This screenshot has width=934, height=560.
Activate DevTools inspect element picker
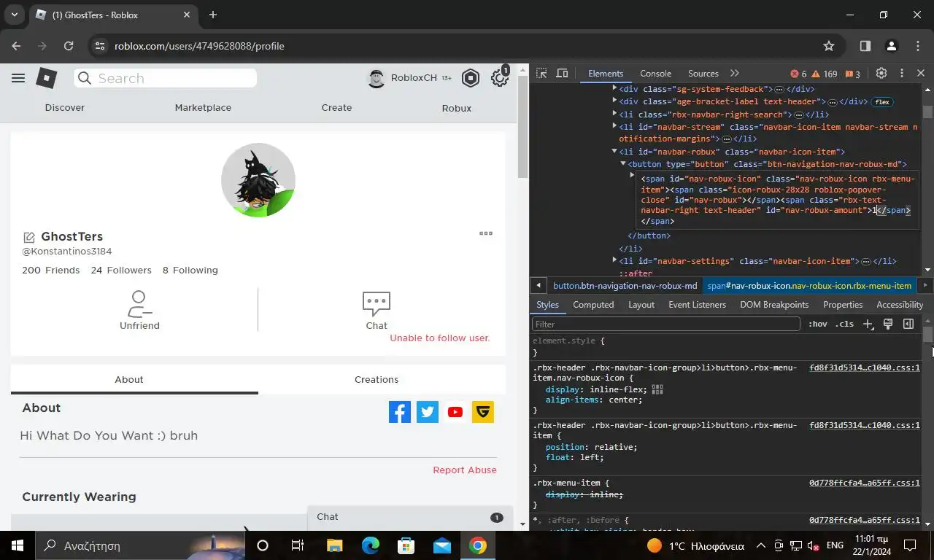(541, 73)
